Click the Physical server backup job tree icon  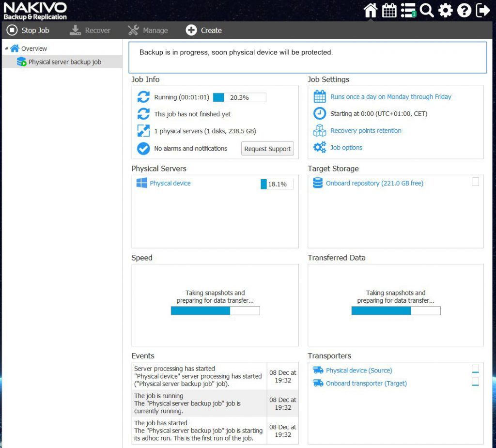tap(21, 62)
